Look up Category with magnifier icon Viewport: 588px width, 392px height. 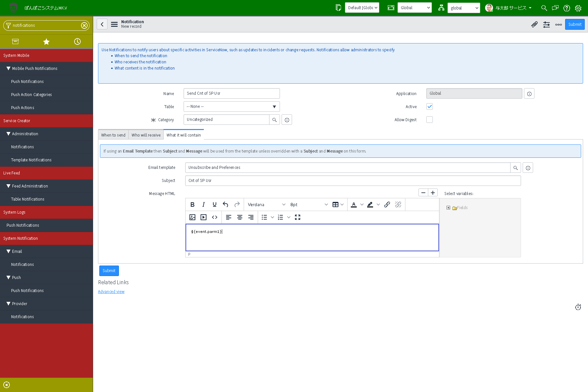tap(275, 120)
